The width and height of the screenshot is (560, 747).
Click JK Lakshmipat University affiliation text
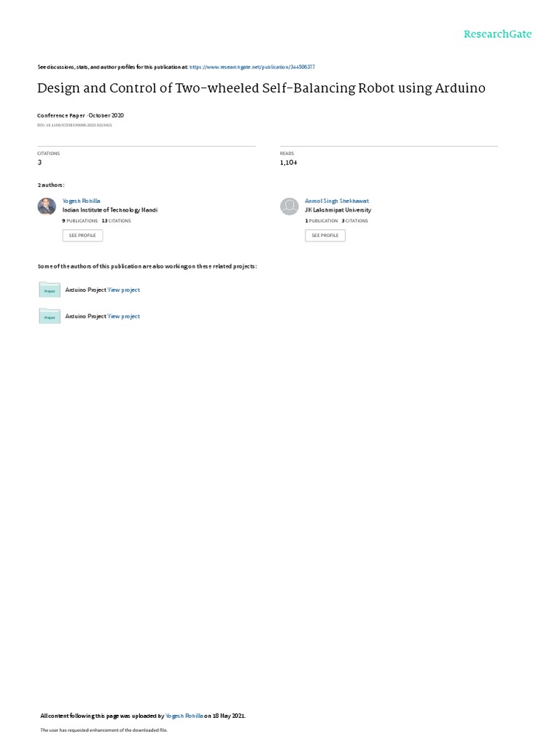(338, 210)
